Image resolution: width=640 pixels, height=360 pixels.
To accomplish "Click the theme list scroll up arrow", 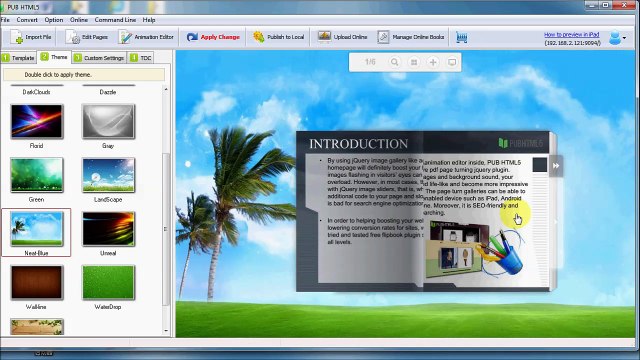I will tap(166, 89).
